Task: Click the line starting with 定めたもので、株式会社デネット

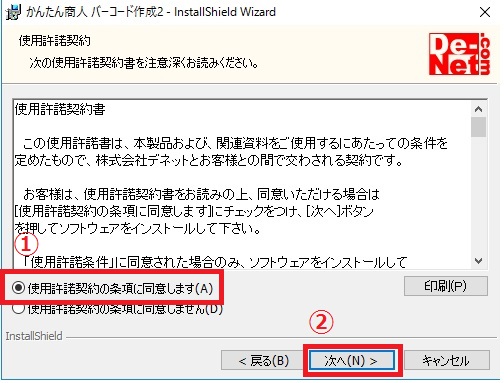Action: click(x=208, y=160)
